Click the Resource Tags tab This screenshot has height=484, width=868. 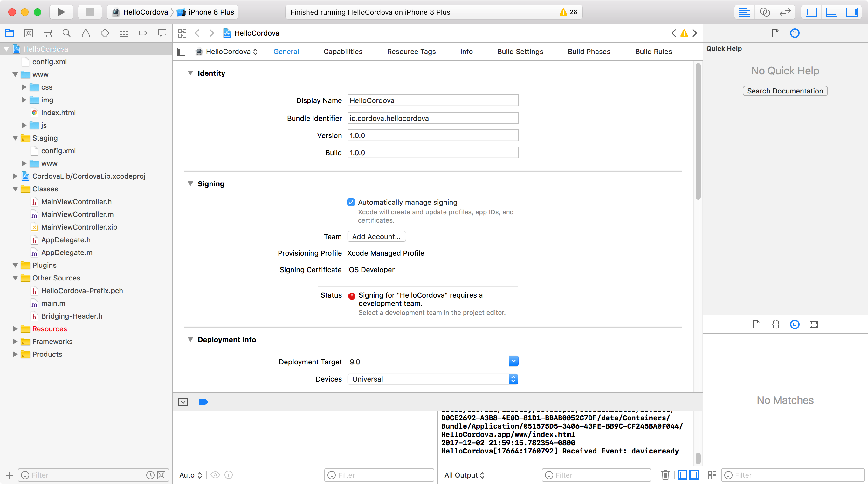click(412, 52)
